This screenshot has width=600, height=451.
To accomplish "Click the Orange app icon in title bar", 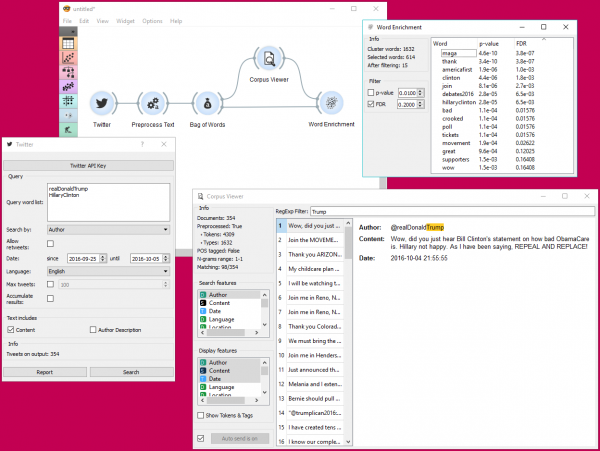I will pos(66,6).
